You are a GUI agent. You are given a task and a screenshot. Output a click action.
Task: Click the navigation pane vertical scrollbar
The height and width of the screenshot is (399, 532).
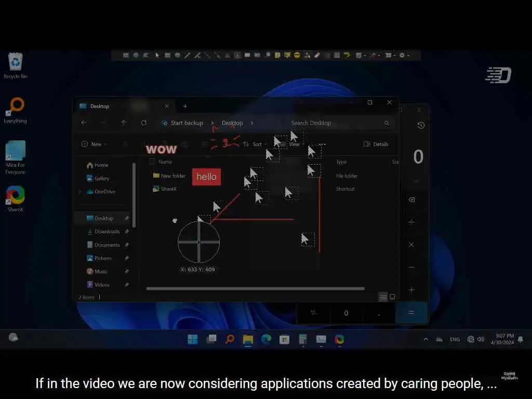pyautogui.click(x=135, y=195)
